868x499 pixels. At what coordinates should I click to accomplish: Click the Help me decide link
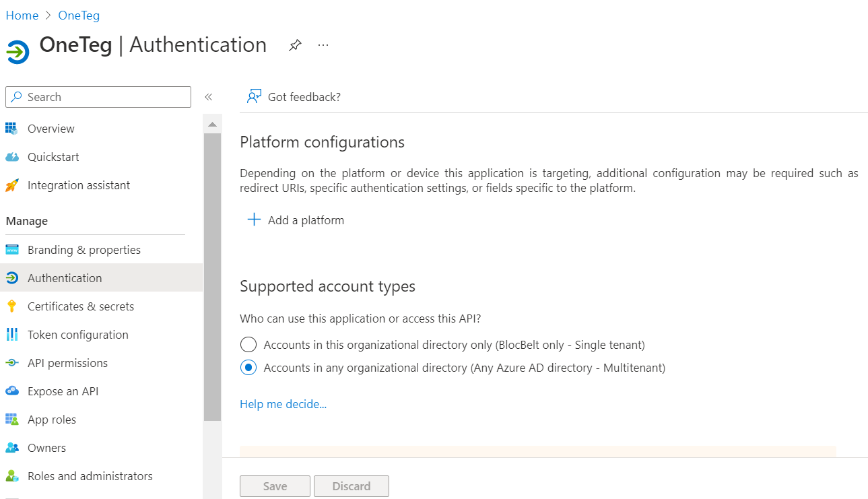(x=283, y=404)
